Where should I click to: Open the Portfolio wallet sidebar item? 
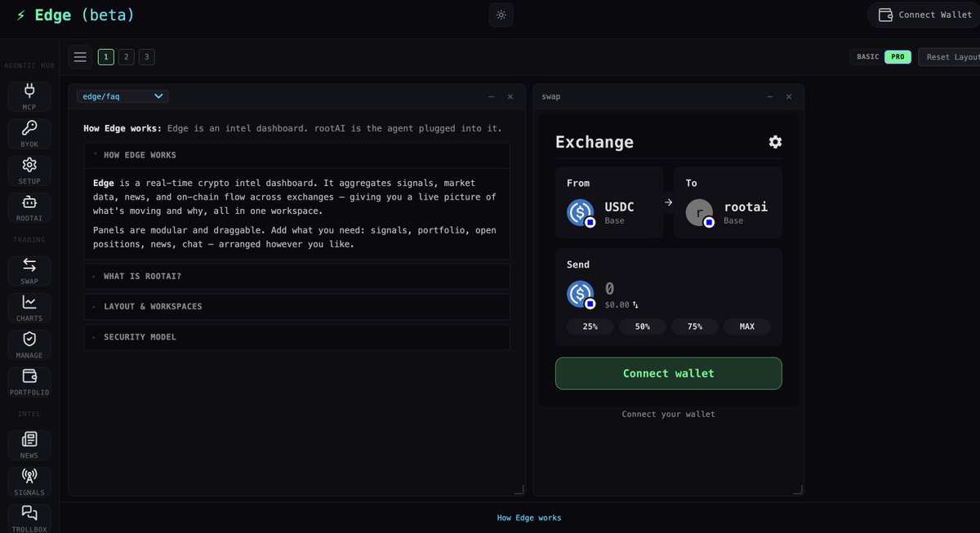click(x=29, y=381)
